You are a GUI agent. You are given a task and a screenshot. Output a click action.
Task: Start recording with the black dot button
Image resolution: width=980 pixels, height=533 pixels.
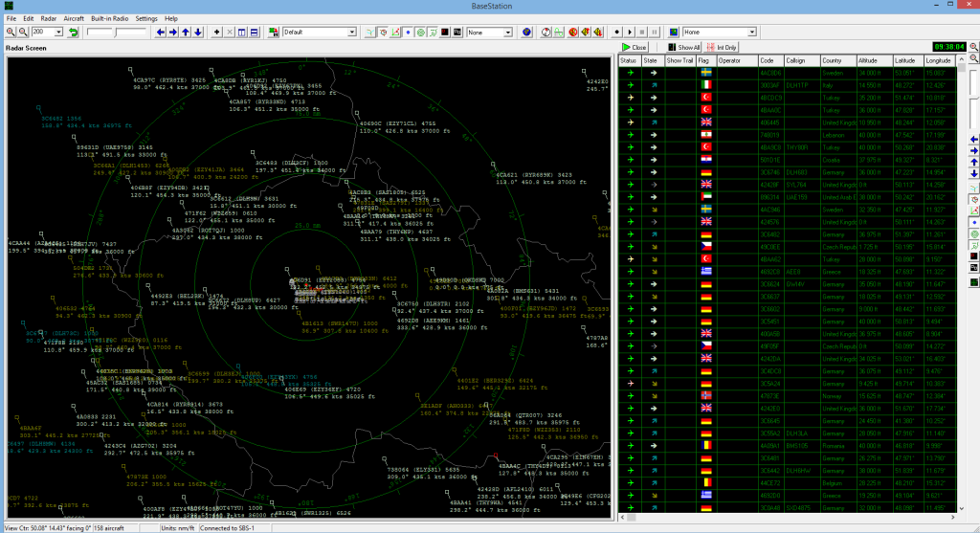click(x=617, y=32)
